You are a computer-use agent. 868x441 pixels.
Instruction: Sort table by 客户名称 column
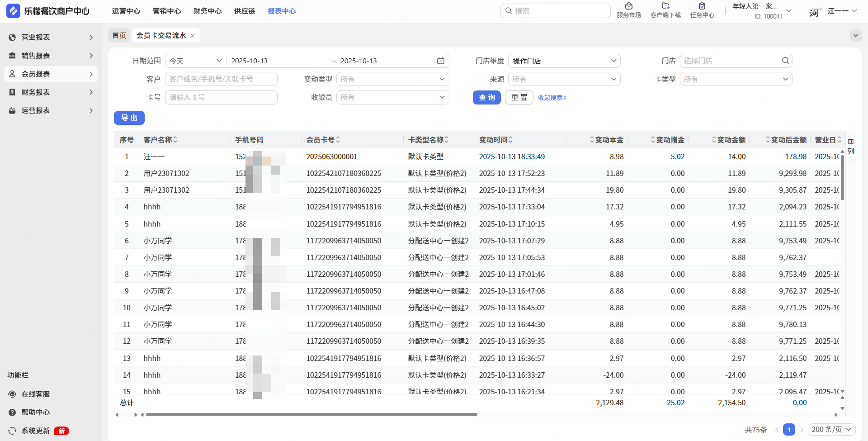coord(160,140)
